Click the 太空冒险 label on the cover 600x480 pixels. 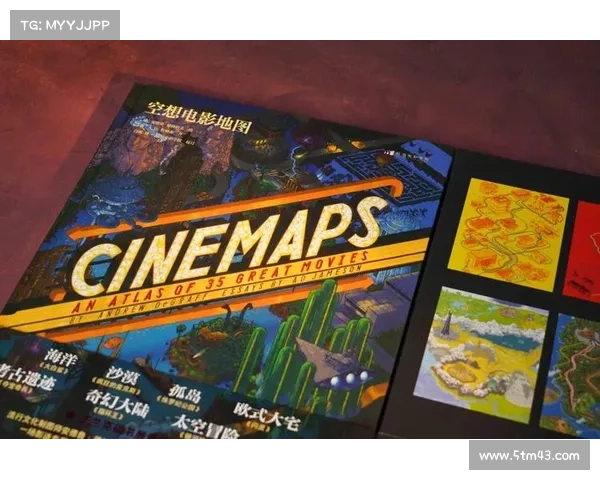tap(205, 427)
